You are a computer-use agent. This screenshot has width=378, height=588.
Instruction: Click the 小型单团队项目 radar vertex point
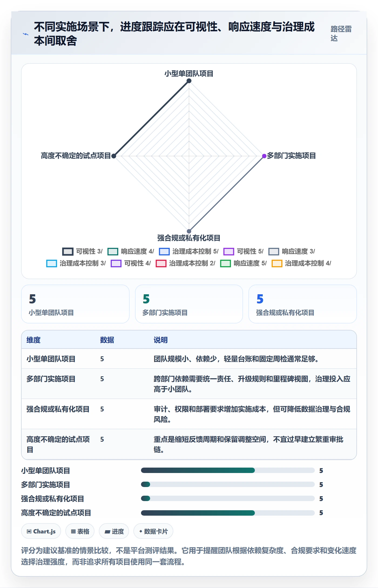(189, 81)
